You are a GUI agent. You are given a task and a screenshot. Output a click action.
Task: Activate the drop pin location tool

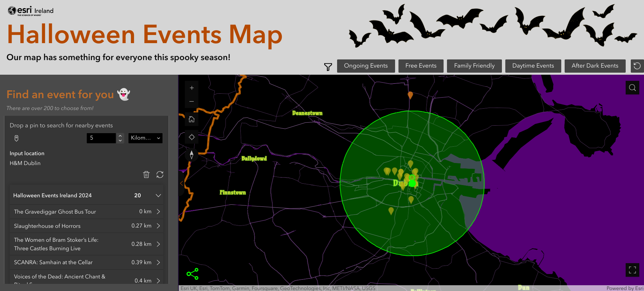pos(16,138)
